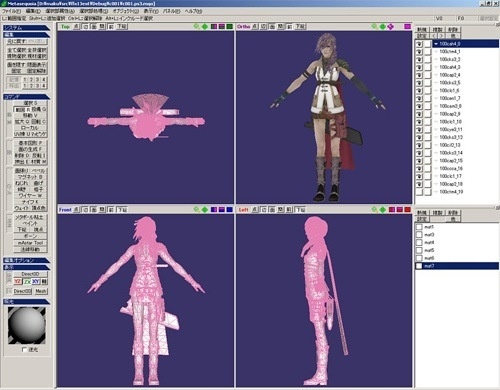Open the 選択部処理(S) menu
The width and height of the screenshot is (500, 390).
coord(94,11)
